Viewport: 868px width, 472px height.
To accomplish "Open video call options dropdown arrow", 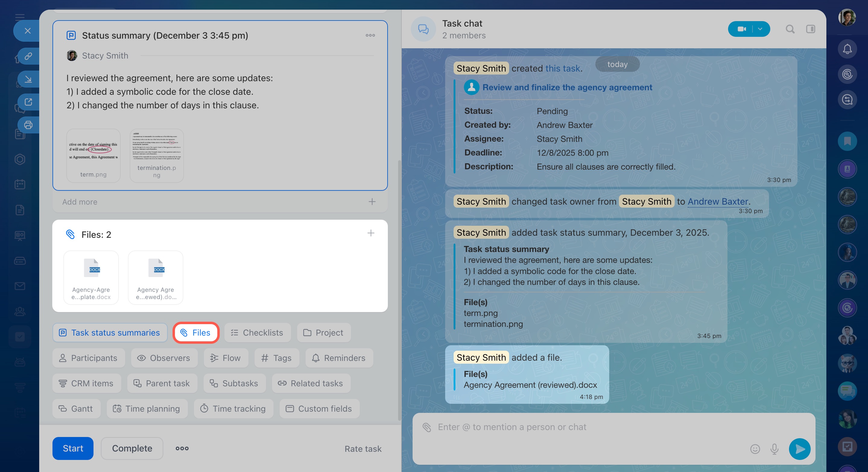I will click(x=760, y=29).
